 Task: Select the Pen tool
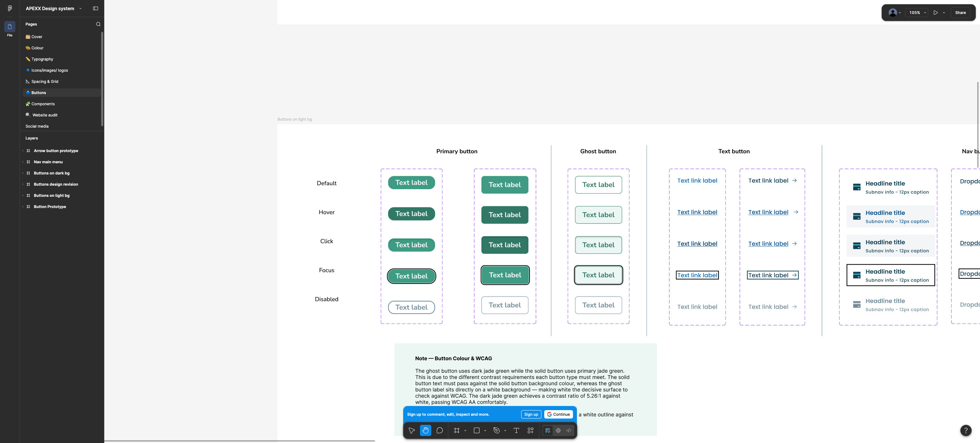click(x=496, y=430)
